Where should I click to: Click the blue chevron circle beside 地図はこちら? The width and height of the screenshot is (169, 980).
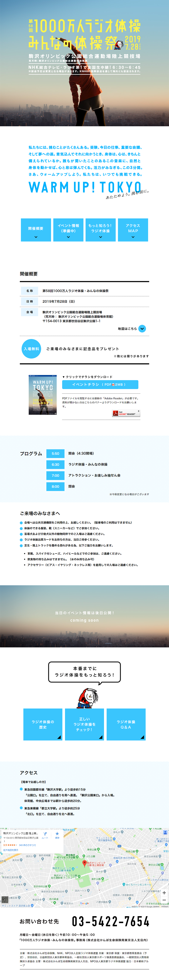point(142,329)
